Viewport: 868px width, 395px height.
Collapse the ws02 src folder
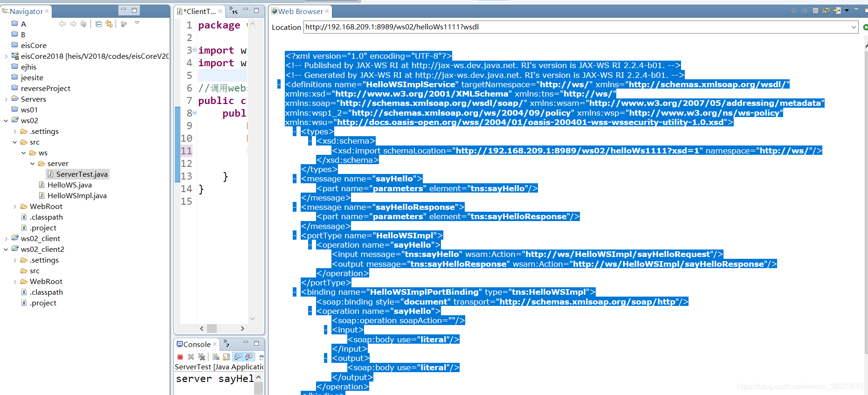(x=15, y=142)
